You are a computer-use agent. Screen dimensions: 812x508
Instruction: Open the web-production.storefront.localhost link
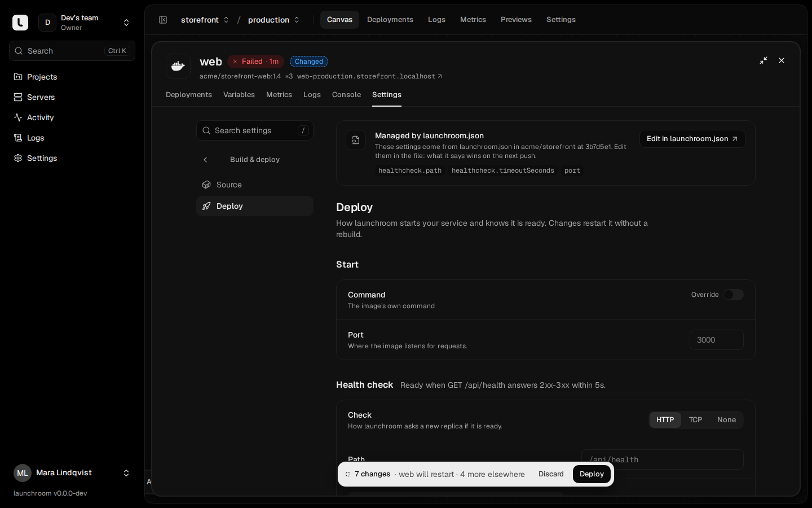tap(369, 76)
